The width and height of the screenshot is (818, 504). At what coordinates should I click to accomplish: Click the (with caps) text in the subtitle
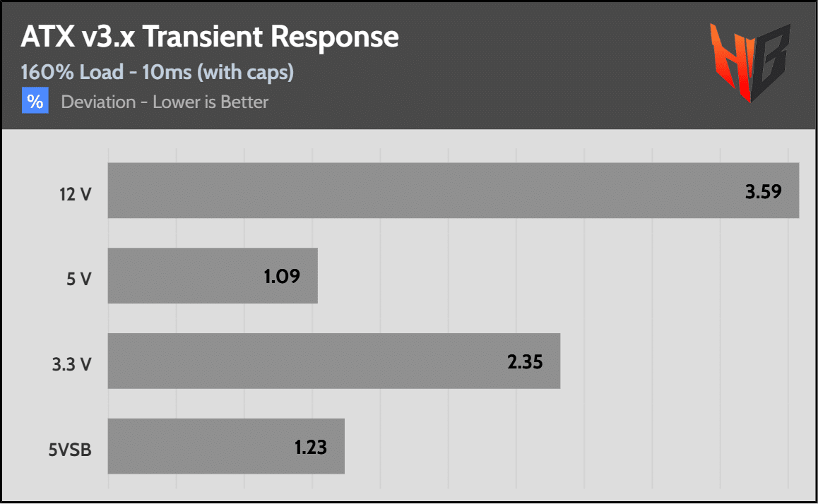coord(245,73)
